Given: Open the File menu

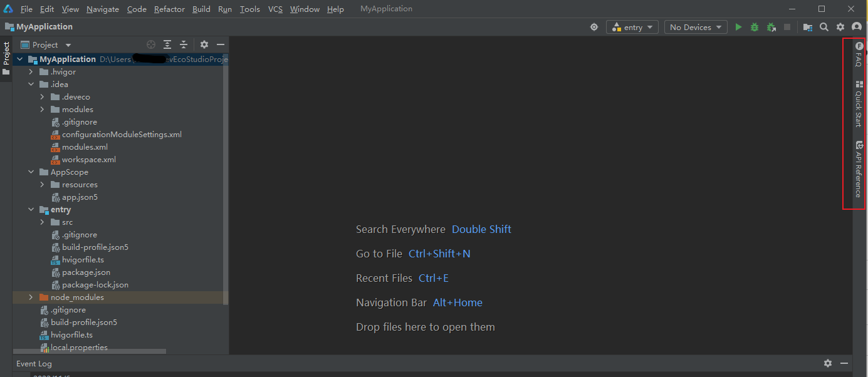Looking at the screenshot, I should point(26,9).
